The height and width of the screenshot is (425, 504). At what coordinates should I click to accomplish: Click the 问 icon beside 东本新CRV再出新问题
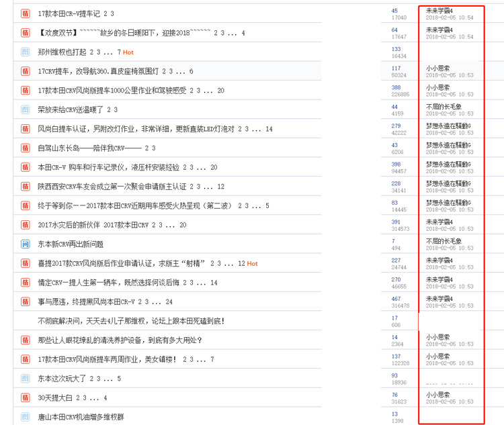(x=26, y=244)
